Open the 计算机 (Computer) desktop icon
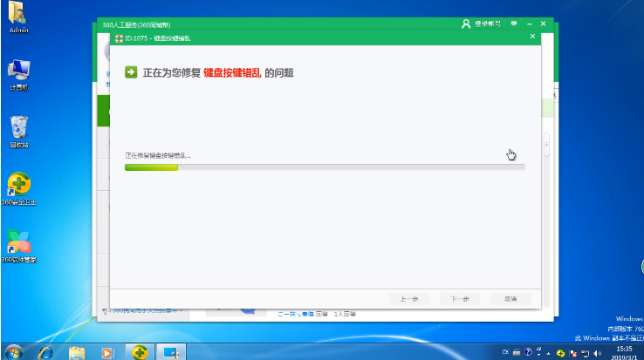Image resolution: width=644 pixels, height=360 pixels. click(18, 71)
